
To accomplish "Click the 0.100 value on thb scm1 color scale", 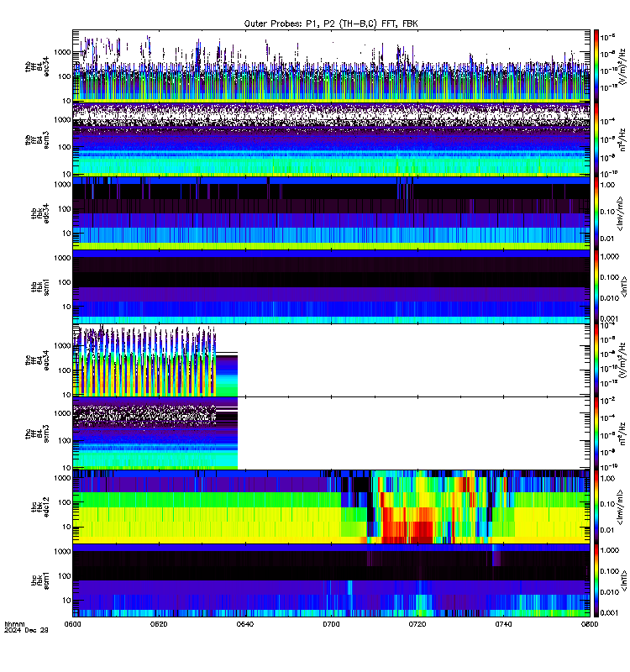I will [x=610, y=278].
